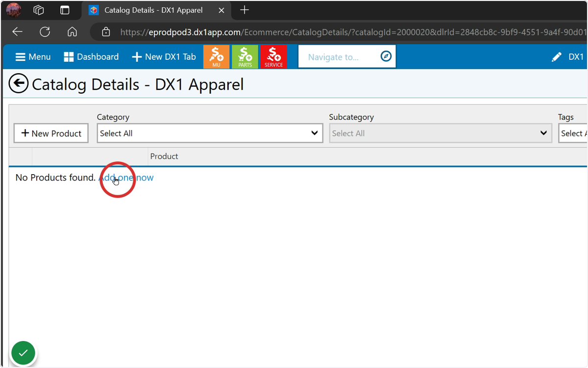
Task: Focus the browser address bar URL
Action: (x=353, y=32)
